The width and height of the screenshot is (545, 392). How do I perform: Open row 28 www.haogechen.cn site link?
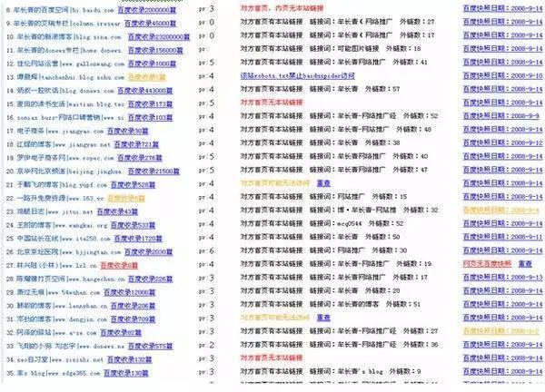click(71, 279)
